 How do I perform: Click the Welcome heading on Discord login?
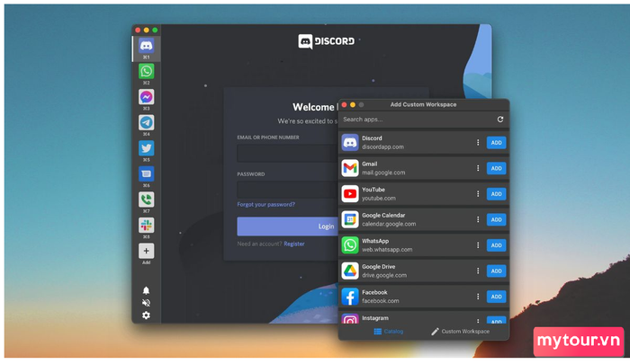315,107
